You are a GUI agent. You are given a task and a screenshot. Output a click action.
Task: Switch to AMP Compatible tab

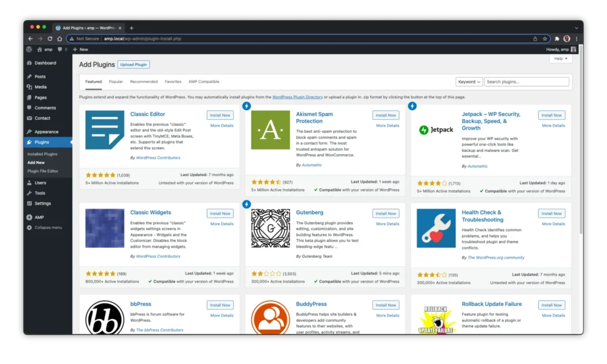(x=204, y=82)
